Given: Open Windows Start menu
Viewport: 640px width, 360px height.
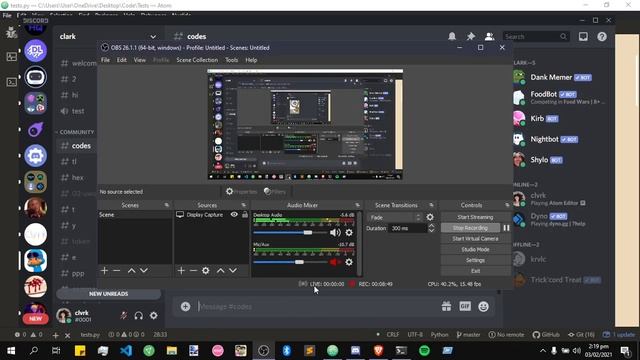Looking at the screenshot, I should click(11, 351).
